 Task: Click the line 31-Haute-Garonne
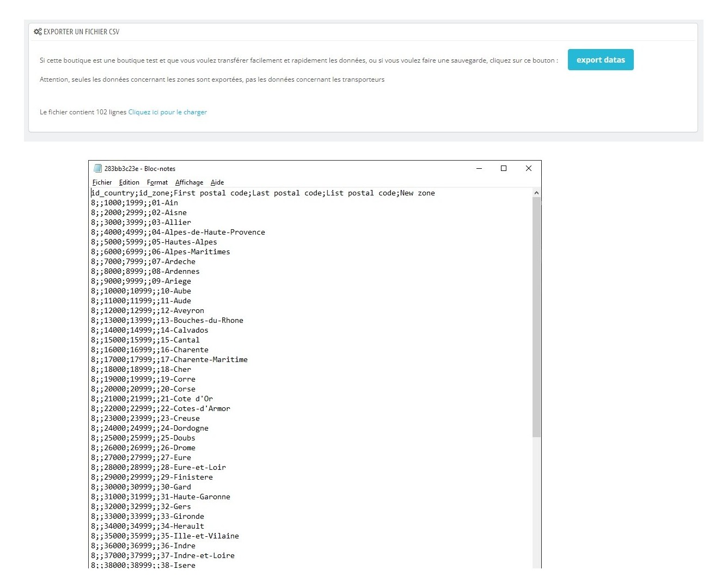click(x=161, y=497)
